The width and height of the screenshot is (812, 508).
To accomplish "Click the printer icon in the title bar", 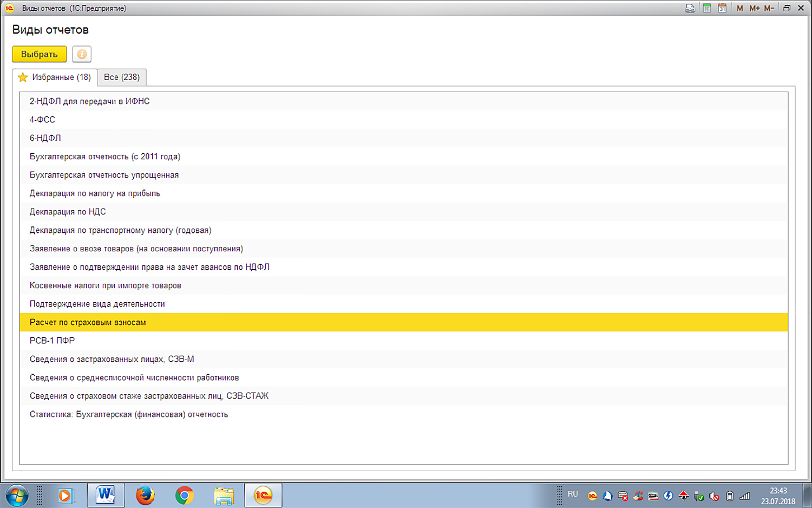I will point(690,8).
